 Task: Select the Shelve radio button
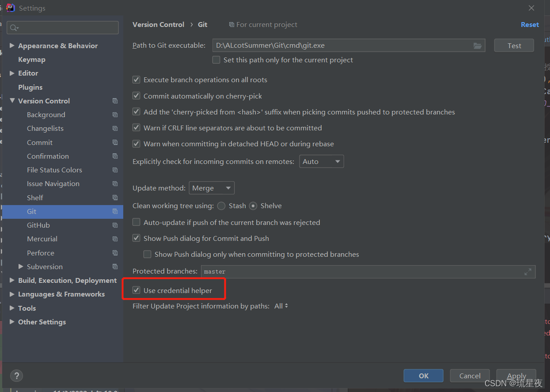point(253,206)
